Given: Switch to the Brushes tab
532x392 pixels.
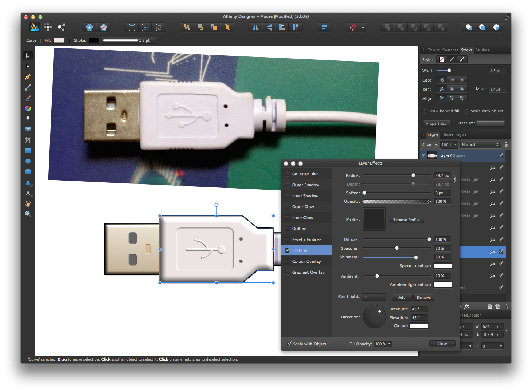Looking at the screenshot, I should [482, 50].
